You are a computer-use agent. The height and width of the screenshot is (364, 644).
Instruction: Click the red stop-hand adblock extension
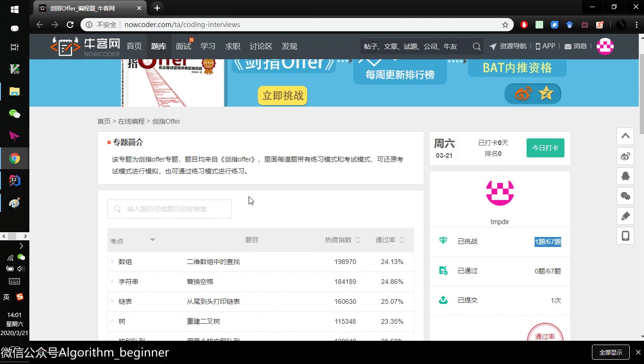pos(524,25)
